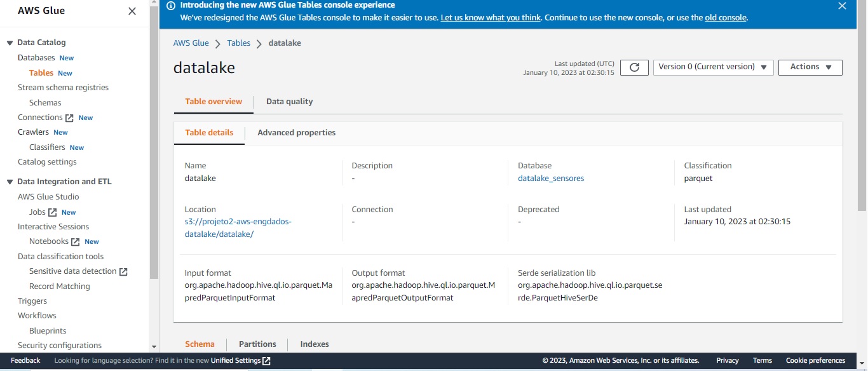Open the Version 0 version selector

click(712, 67)
